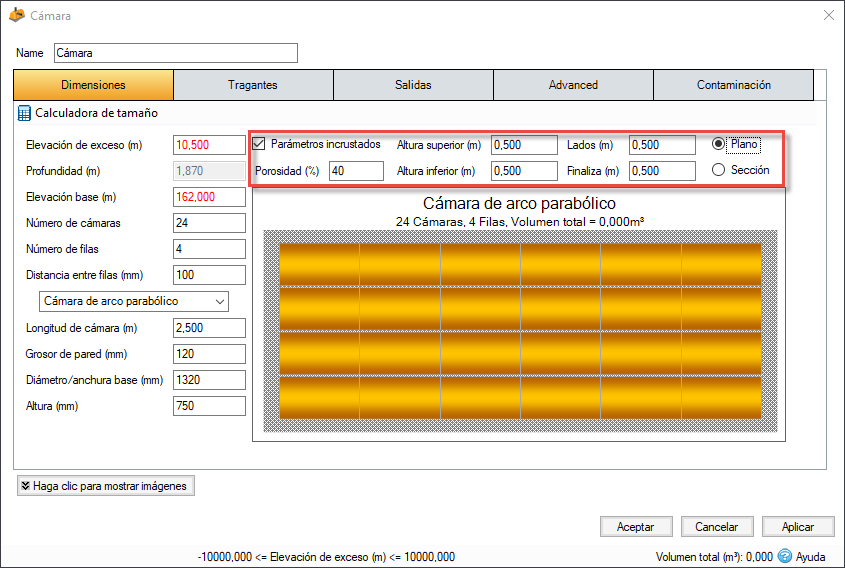Click the Cancelar button

pos(717,527)
